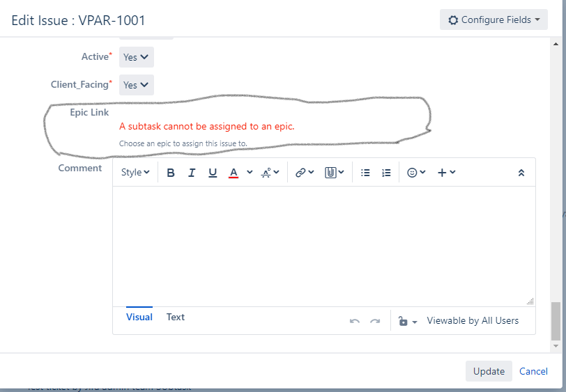Open the Client_Facing Yes dropdown
Image resolution: width=566 pixels, height=392 pixels.
click(x=137, y=85)
